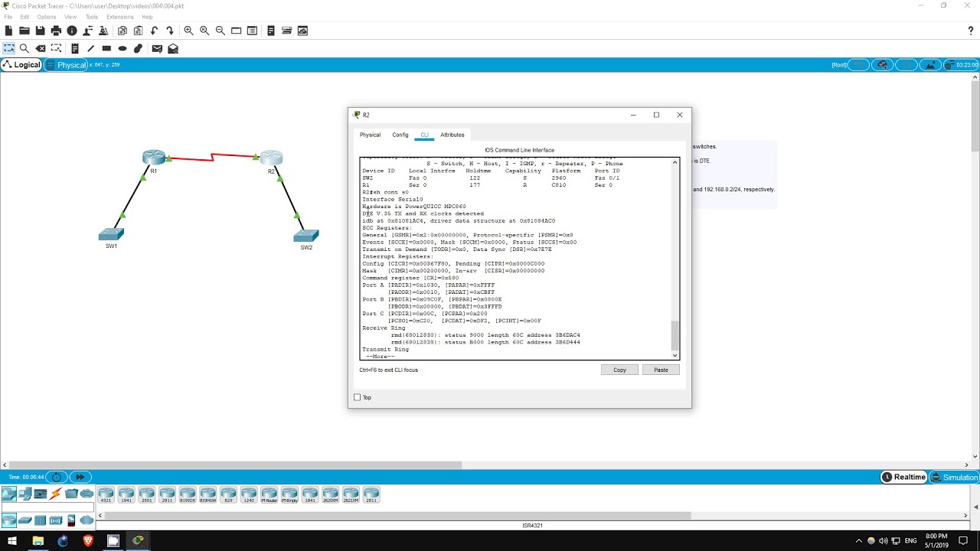Click the CLI scroll down arrow
Image resolution: width=980 pixels, height=551 pixels.
(675, 355)
